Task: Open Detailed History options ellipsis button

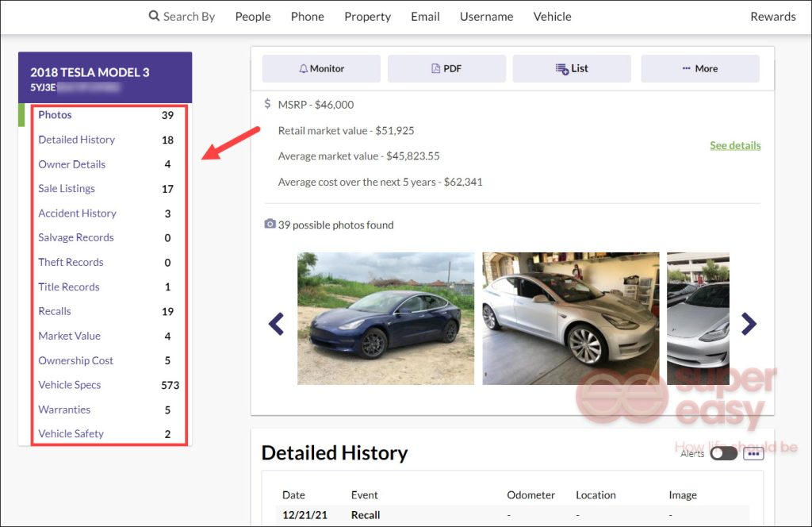Action: coord(753,454)
